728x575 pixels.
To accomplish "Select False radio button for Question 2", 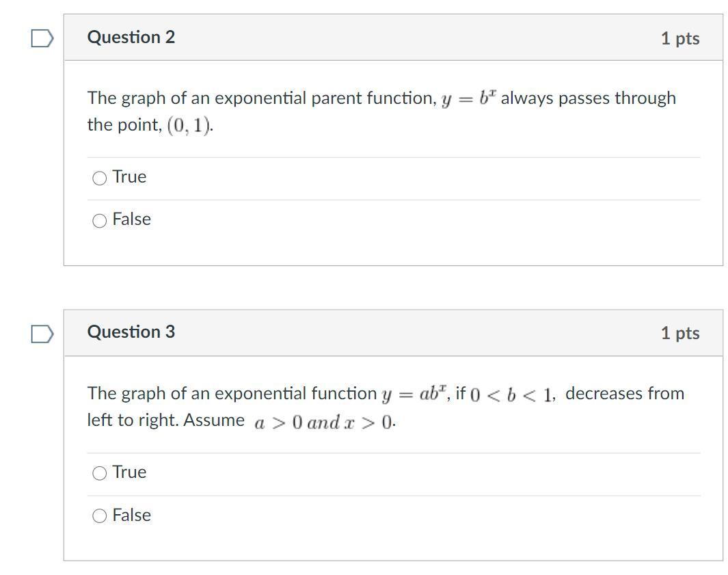I will (x=100, y=221).
